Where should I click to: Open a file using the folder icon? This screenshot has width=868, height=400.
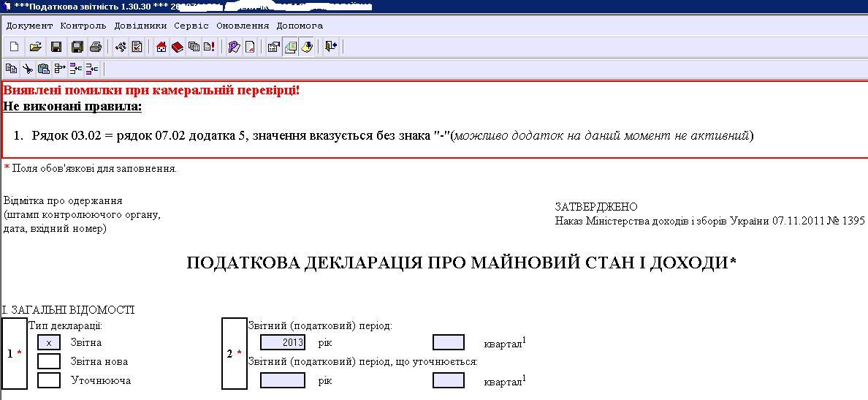tap(35, 47)
